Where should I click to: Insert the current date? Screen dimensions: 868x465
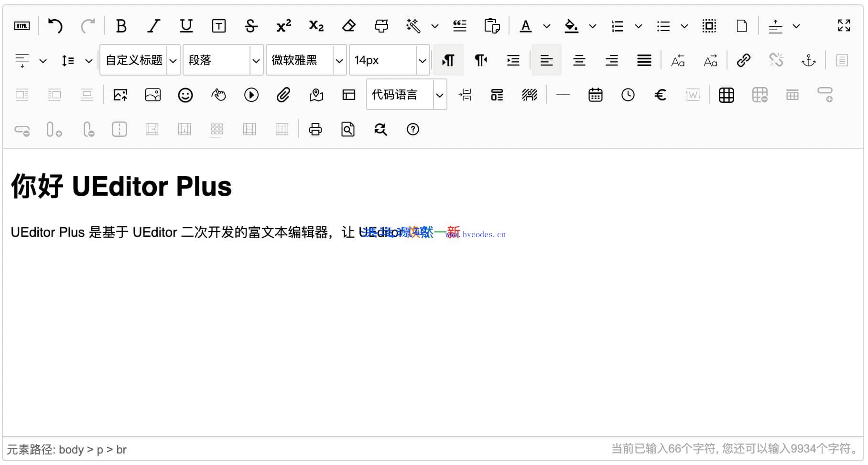596,95
